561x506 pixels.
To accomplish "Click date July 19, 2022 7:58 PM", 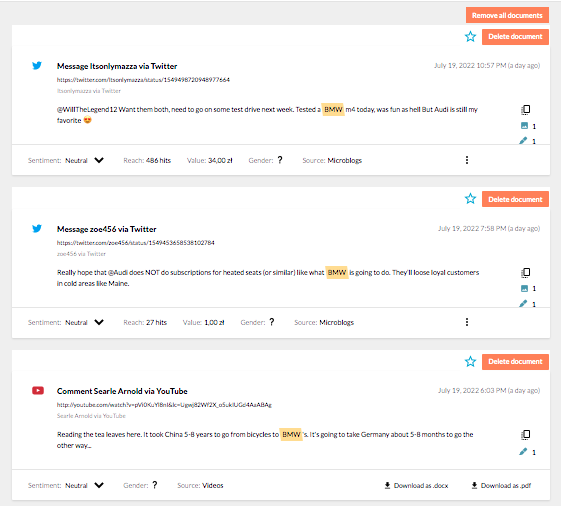I will point(489,228).
